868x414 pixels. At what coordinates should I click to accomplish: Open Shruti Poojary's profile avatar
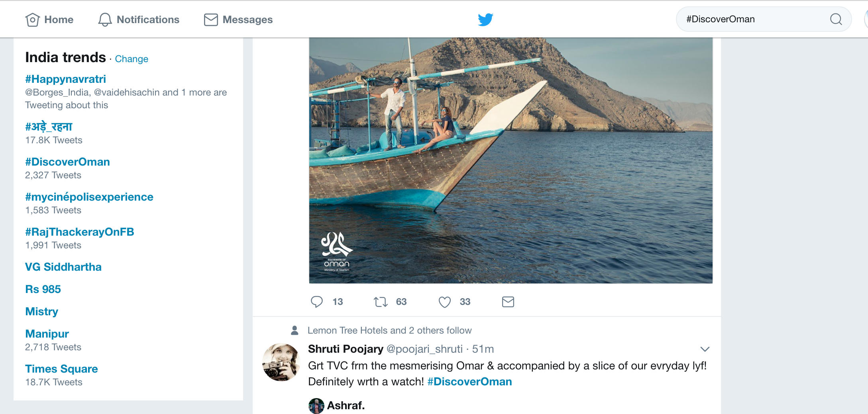coord(281,362)
